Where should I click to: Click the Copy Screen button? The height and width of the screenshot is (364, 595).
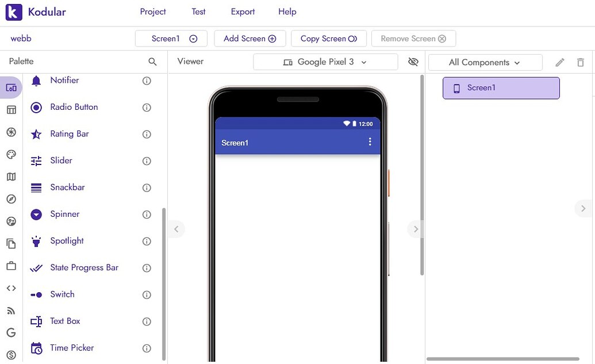coord(329,39)
